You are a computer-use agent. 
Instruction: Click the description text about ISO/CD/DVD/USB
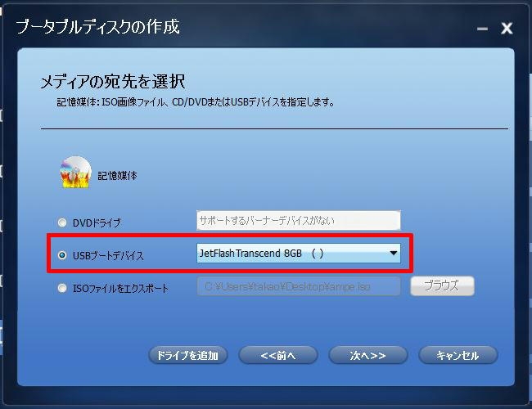tap(196, 102)
